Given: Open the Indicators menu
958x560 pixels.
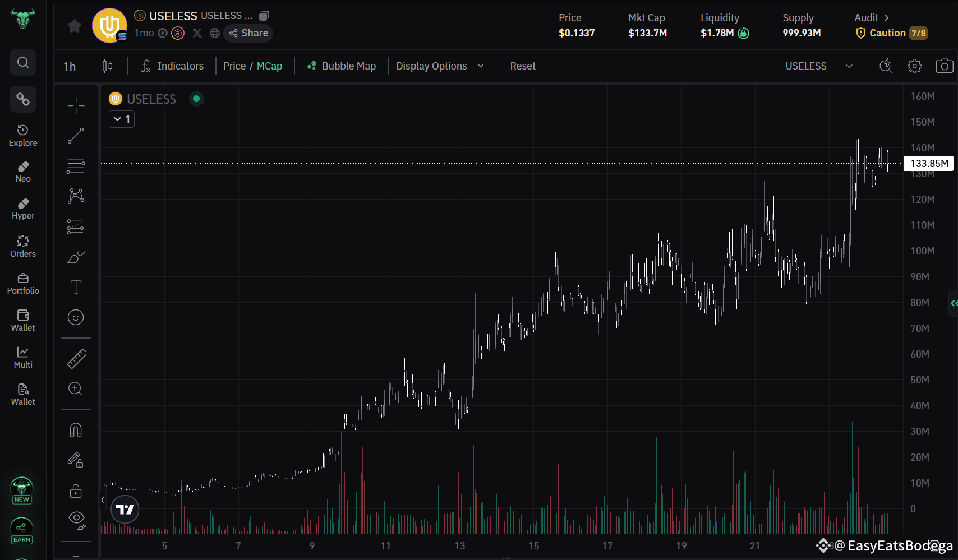Looking at the screenshot, I should pos(172,66).
